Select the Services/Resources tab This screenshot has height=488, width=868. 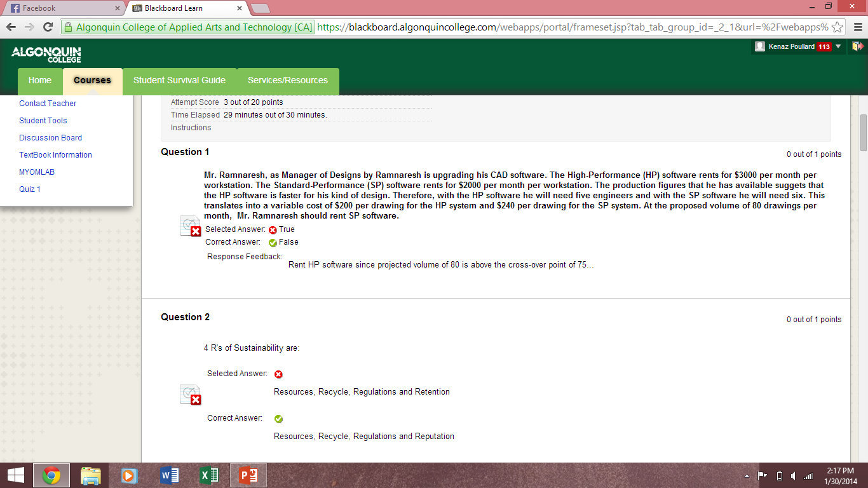tap(287, 81)
